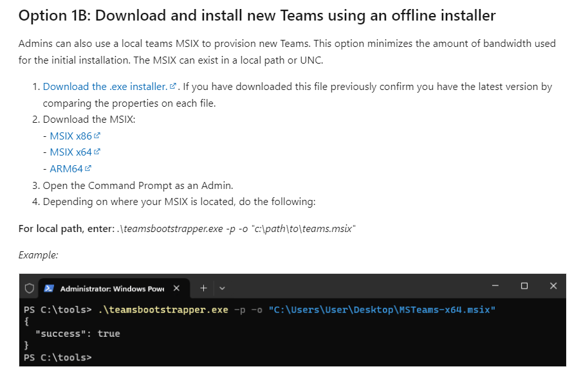Click the last PS C:\tools> prompt line

click(x=58, y=357)
